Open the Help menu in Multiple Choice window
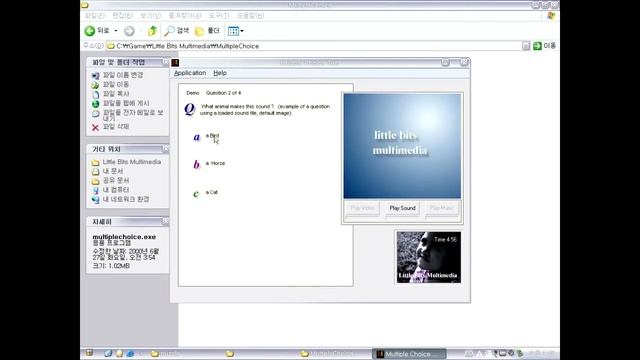Viewport: 640px width, 360px height. coord(220,73)
